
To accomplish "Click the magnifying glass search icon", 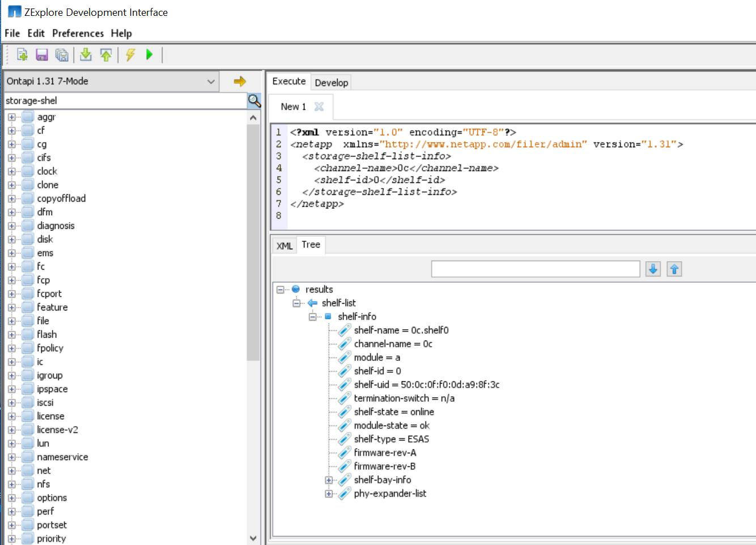I will point(254,101).
